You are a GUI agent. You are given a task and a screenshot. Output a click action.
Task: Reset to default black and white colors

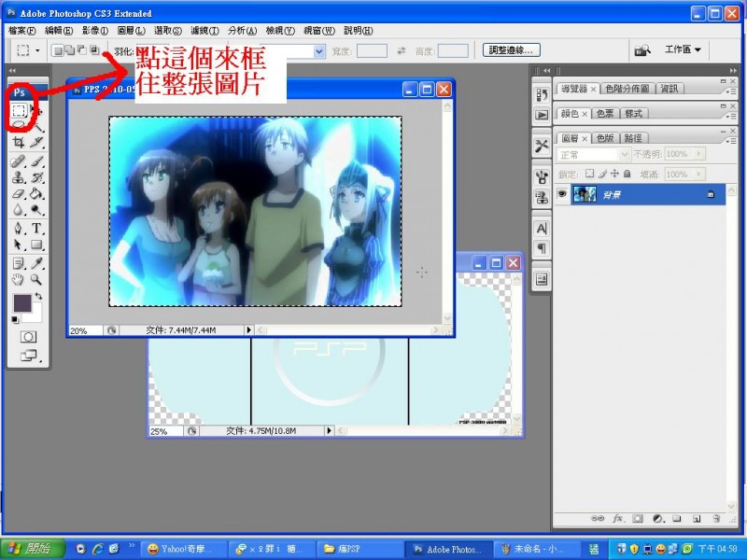15,320
